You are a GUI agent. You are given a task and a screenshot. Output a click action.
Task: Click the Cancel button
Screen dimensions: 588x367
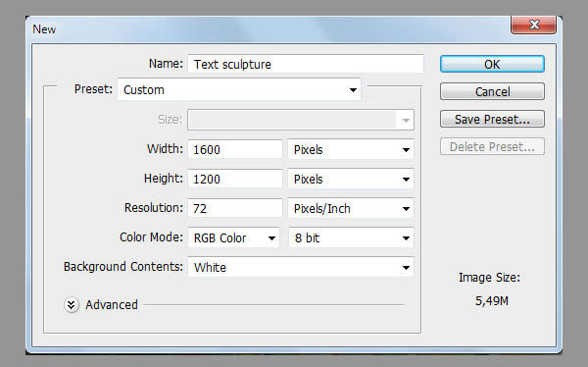point(492,91)
